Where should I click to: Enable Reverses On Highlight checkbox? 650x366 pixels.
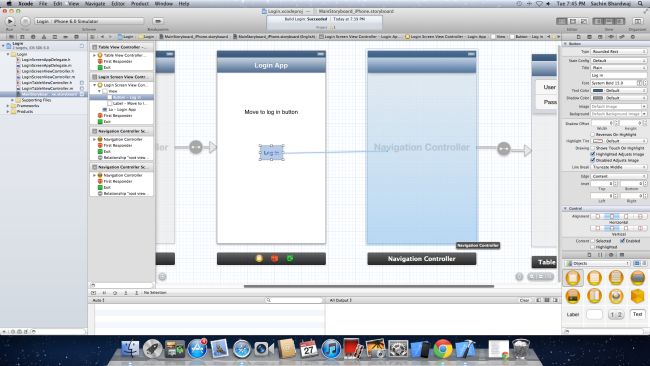pyautogui.click(x=592, y=135)
